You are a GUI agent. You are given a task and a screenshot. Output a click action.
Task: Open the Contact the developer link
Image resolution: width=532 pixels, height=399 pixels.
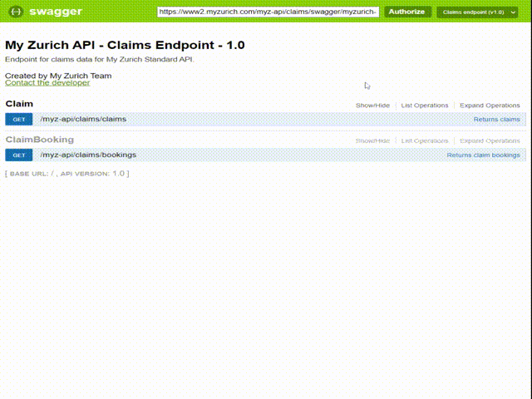pyautogui.click(x=47, y=83)
